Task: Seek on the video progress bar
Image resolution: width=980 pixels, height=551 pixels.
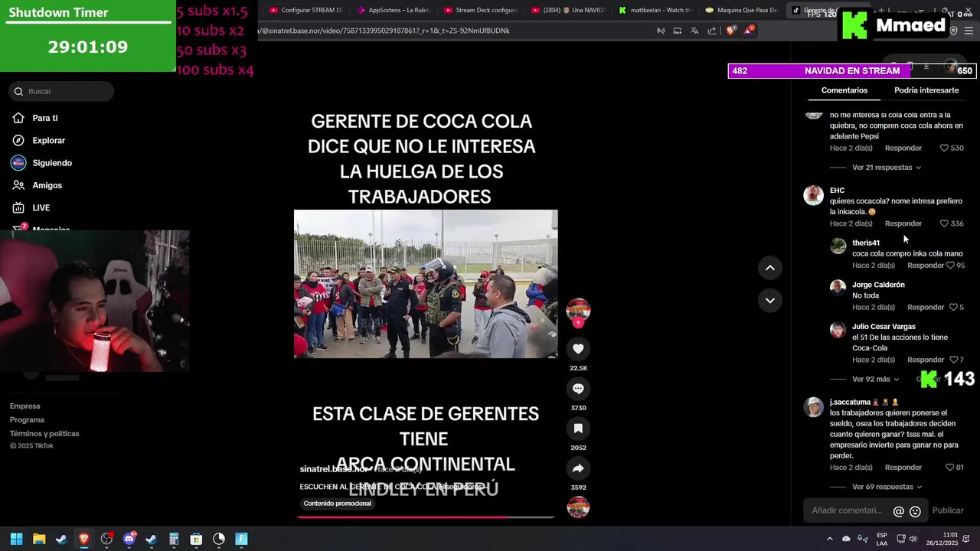Action: pyautogui.click(x=426, y=517)
